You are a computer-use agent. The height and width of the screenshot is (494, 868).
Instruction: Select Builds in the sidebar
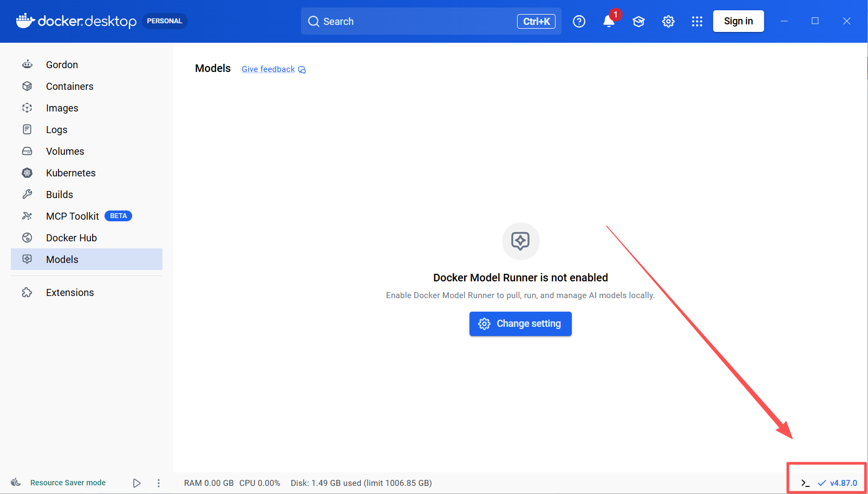pos(87,194)
